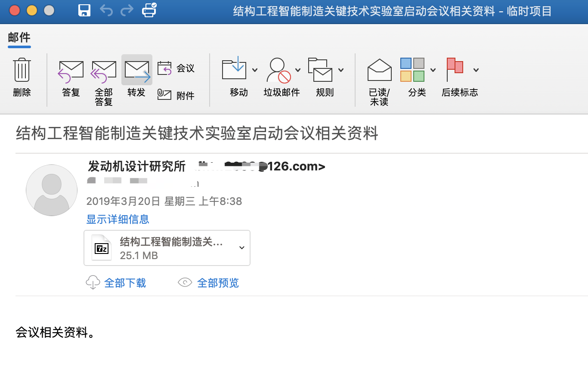Open the Move (移动) dropdown arrow
This screenshot has width=588, height=371.
pyautogui.click(x=255, y=70)
